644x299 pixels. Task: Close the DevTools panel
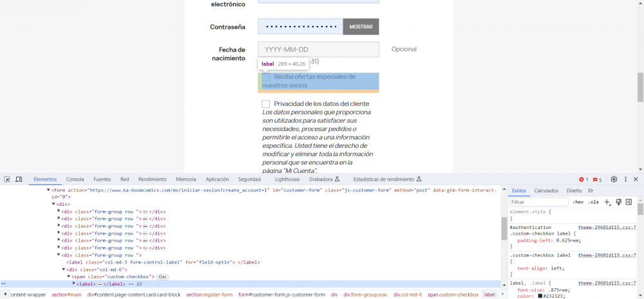(x=636, y=179)
